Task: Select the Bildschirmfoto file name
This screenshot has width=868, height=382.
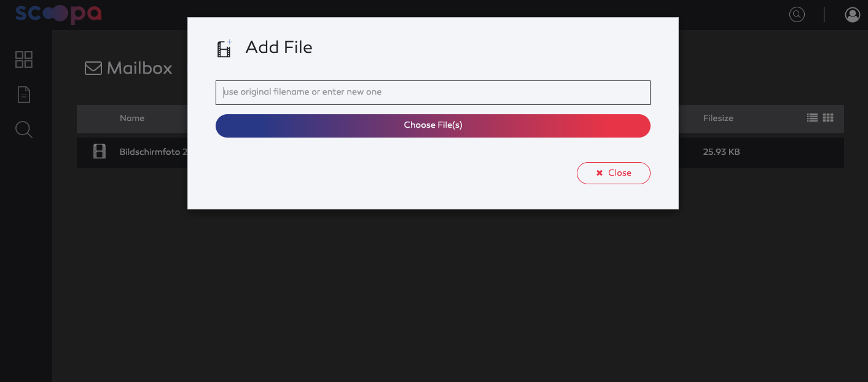Action: pos(154,152)
